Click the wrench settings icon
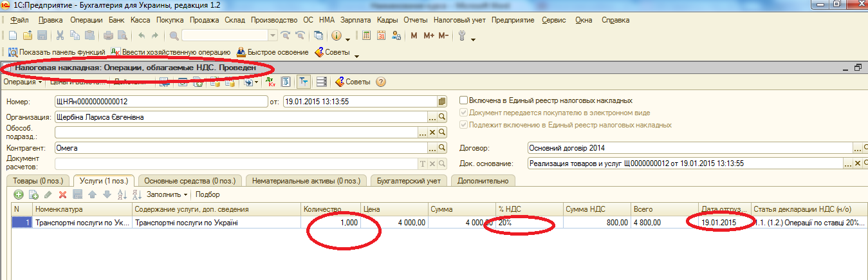Screen dimensions: 868x280 point(461,35)
